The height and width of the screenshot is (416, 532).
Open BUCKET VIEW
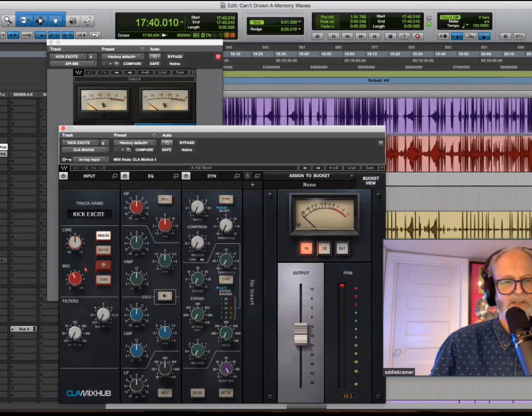click(371, 181)
